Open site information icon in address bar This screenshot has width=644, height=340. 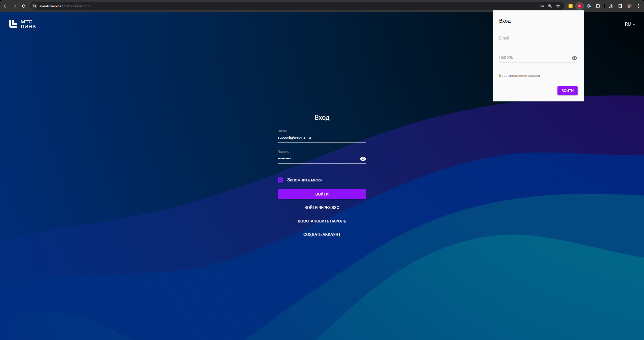[x=35, y=6]
